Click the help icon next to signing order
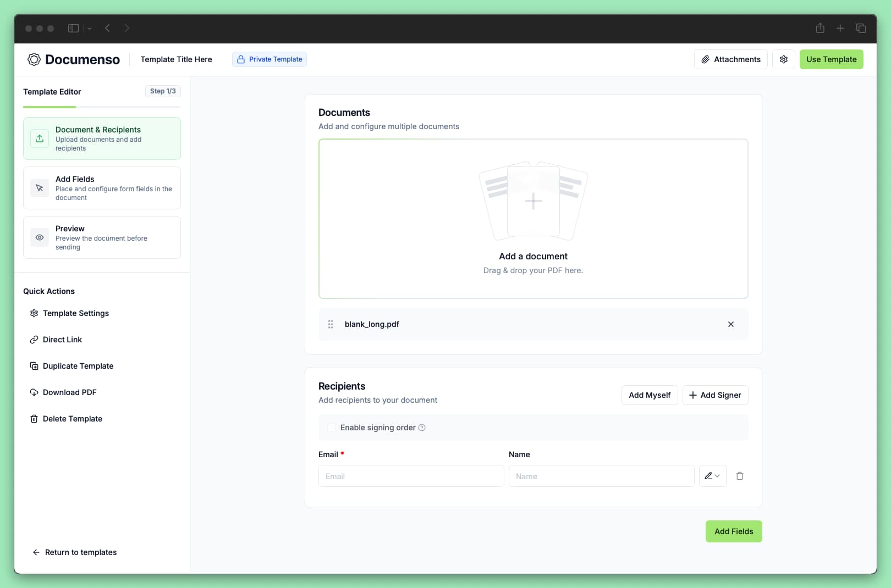This screenshot has height=588, width=891. click(x=422, y=428)
